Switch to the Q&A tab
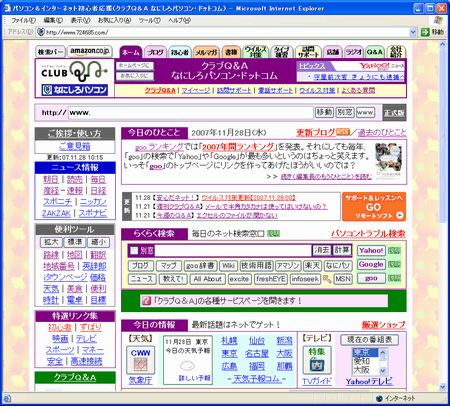This screenshot has width=450, height=406. tap(375, 52)
